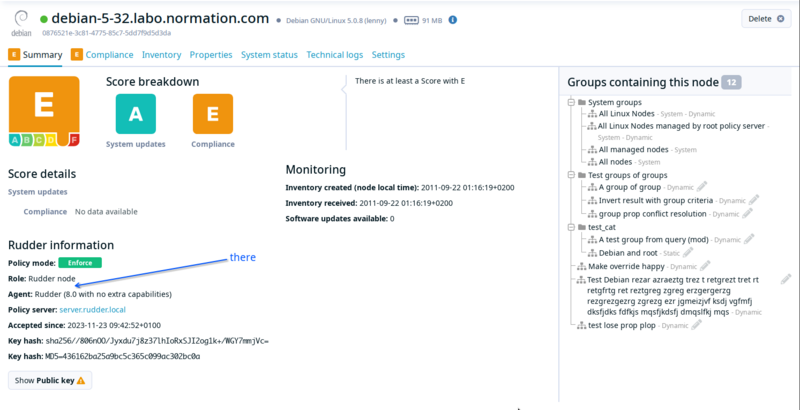Click the System groups folder icon
Viewport: 800px width, 410px height.
click(582, 102)
